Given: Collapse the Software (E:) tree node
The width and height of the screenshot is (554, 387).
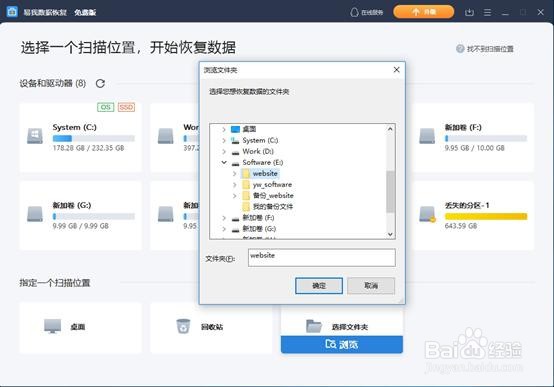Looking at the screenshot, I should (224, 163).
